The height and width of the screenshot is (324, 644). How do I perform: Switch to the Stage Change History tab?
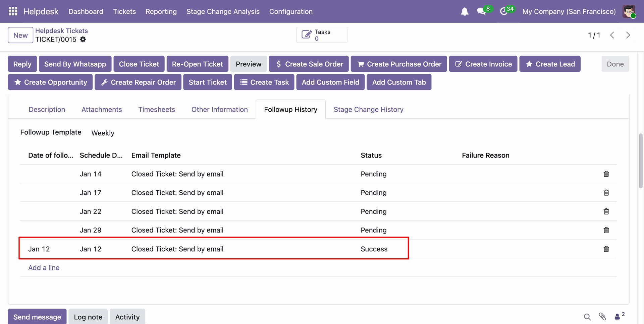pos(368,110)
